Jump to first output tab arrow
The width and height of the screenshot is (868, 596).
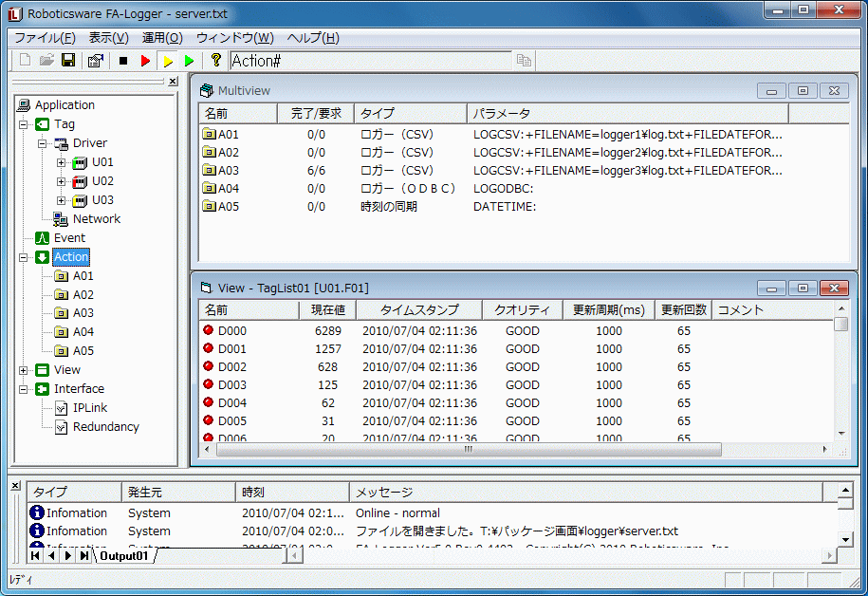(35, 555)
